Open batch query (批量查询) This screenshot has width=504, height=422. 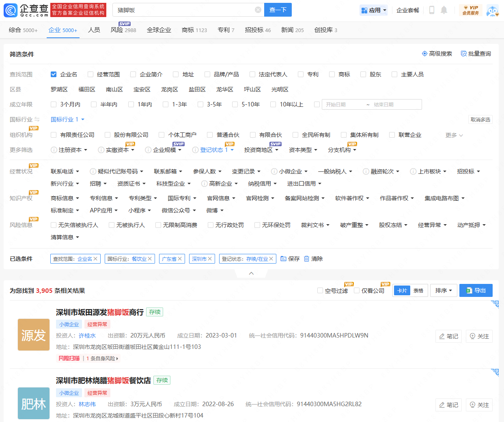(476, 54)
